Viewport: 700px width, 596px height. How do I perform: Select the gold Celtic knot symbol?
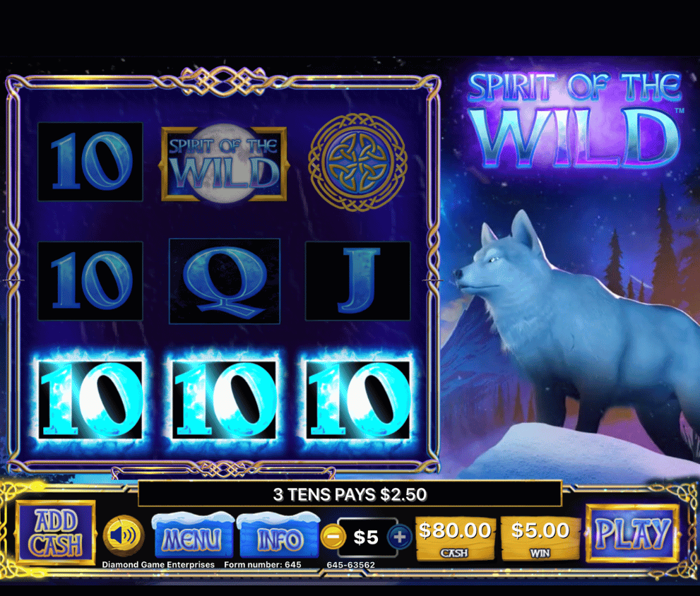357,162
